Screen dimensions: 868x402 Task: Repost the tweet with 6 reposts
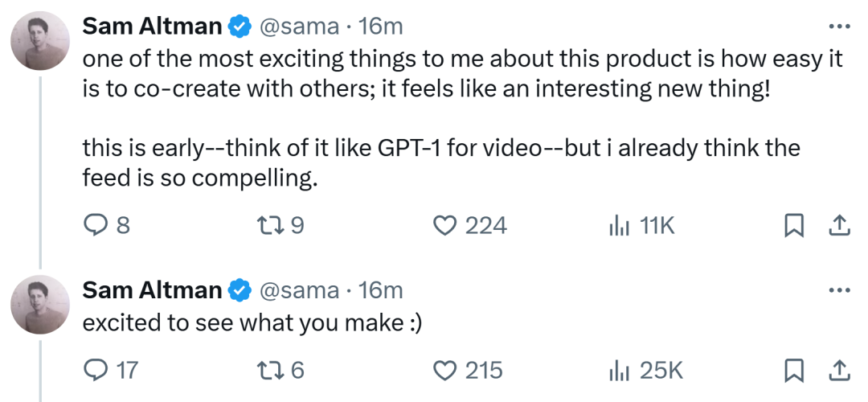point(273,370)
